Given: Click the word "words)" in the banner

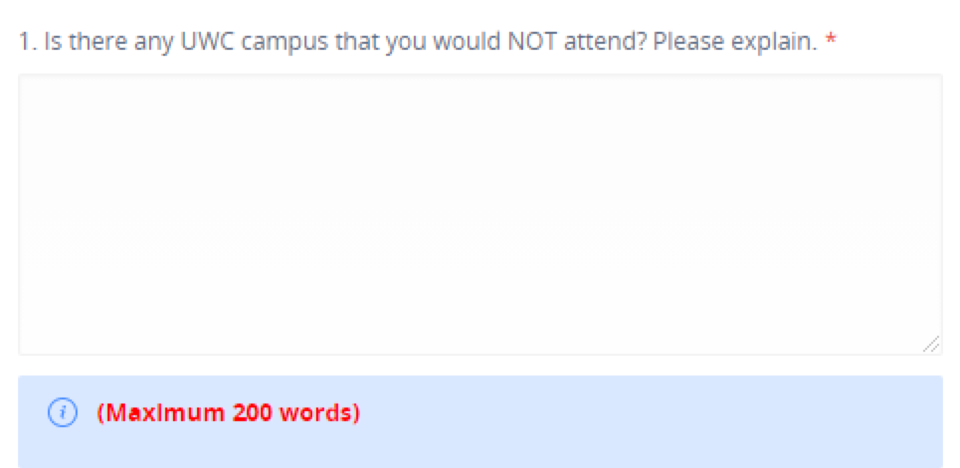Looking at the screenshot, I should tap(320, 413).
